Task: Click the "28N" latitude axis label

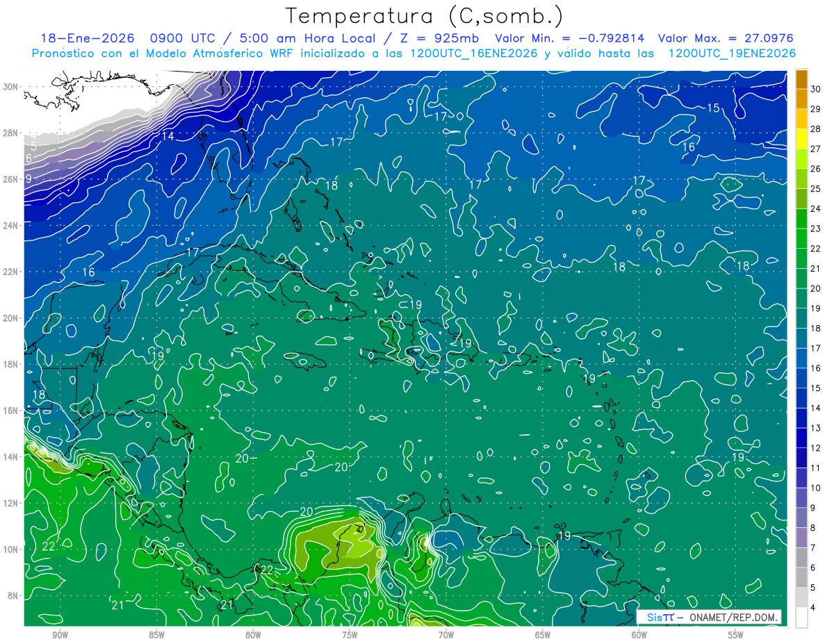Action: [x=10, y=133]
